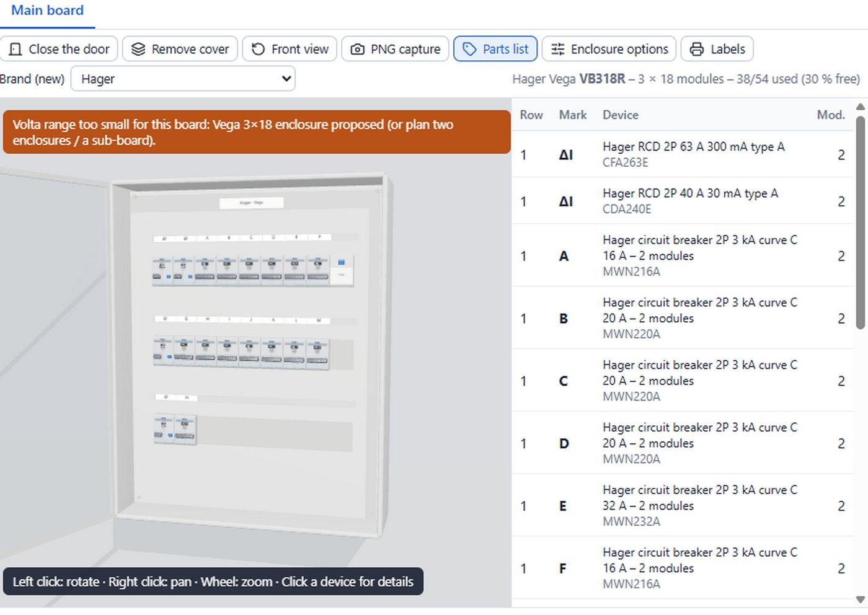Click the mark letter E in the parts list
Viewport: 868px width, 615px height.
563,507
